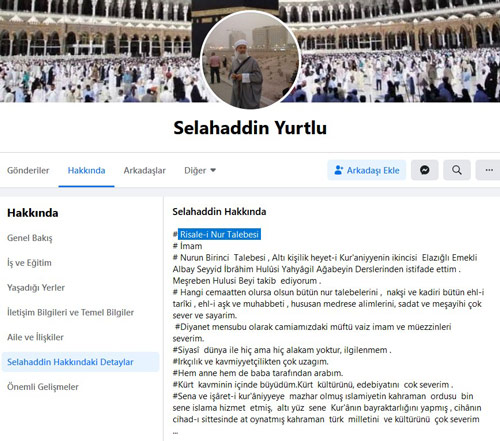This screenshot has height=441, width=500.
Task: Click the Arkadaşı Ekle friend button
Action: click(367, 170)
